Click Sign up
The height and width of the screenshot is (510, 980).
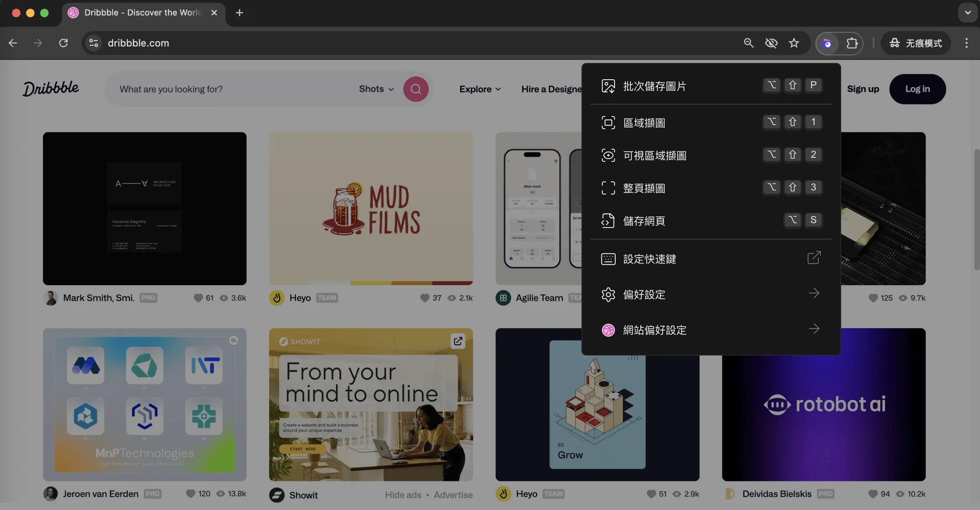pos(863,89)
